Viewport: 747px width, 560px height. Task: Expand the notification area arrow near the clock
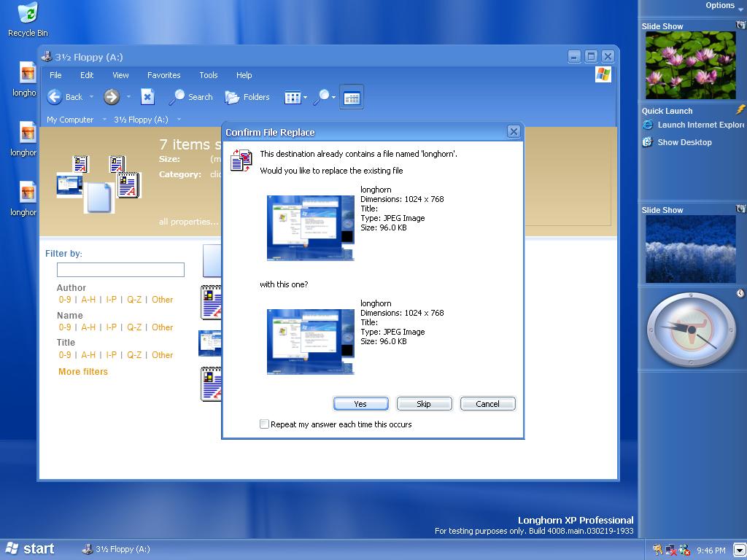point(740,550)
